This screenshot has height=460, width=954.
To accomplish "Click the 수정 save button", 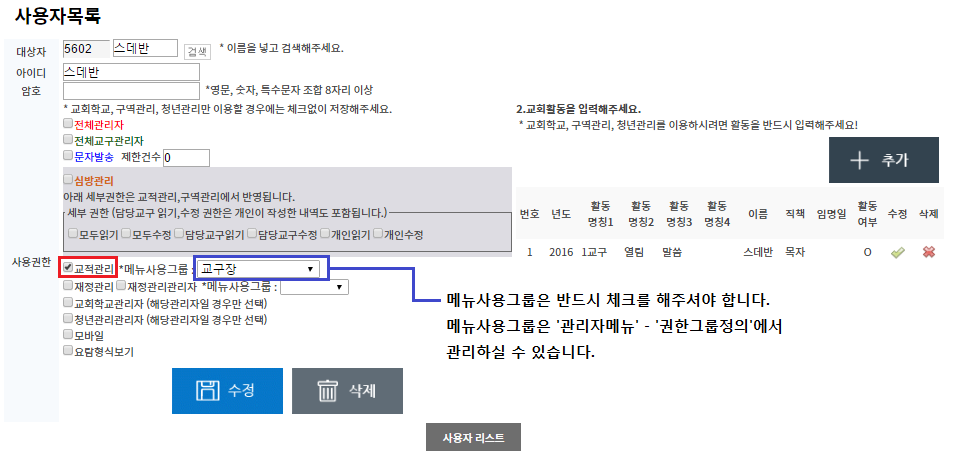I will point(228,391).
